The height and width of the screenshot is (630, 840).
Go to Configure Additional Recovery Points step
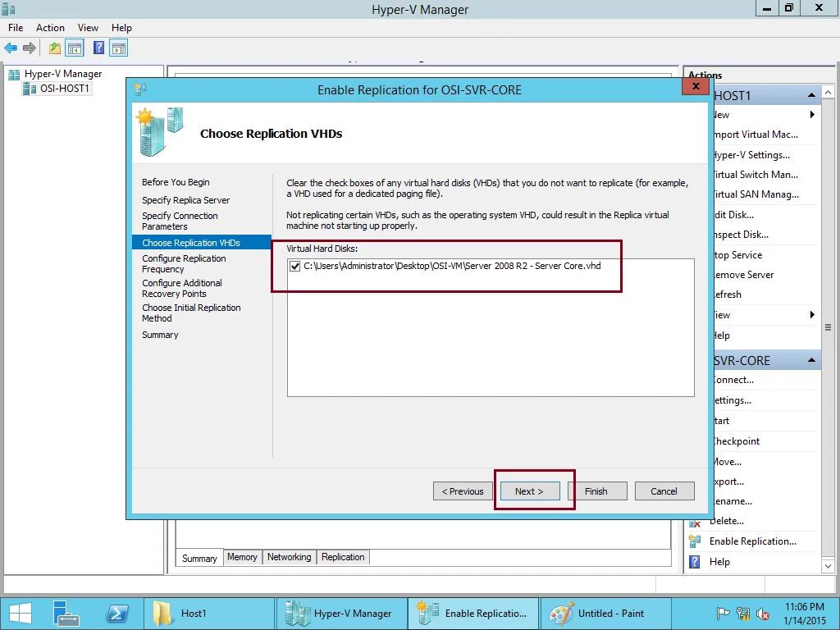click(x=182, y=288)
